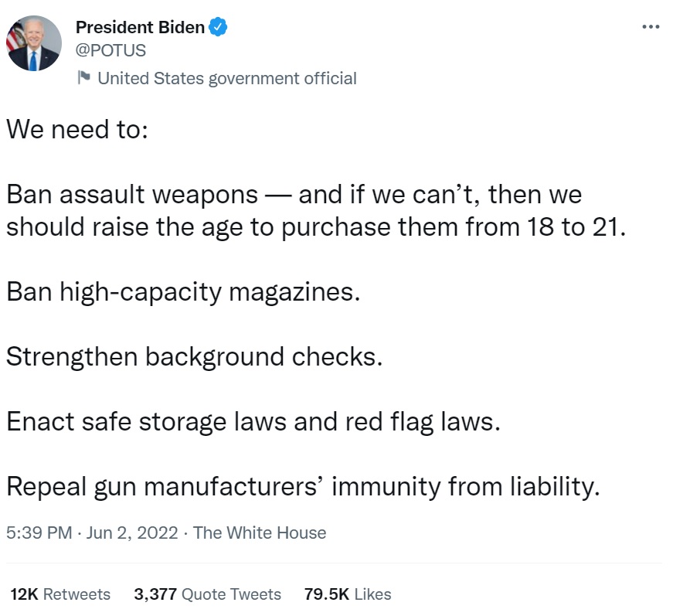Click the government official flag icon
Screen dimensions: 673x616
[x=83, y=78]
